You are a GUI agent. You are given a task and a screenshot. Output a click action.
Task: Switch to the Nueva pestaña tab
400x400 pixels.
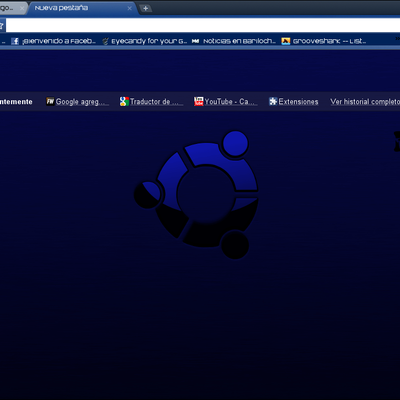(x=82, y=8)
